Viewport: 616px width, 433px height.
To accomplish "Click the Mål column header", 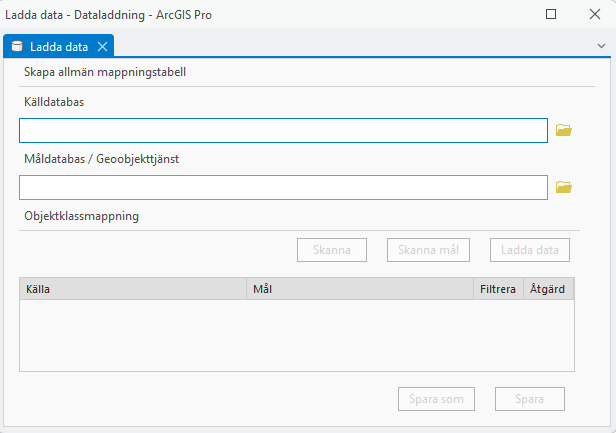I will click(359, 289).
